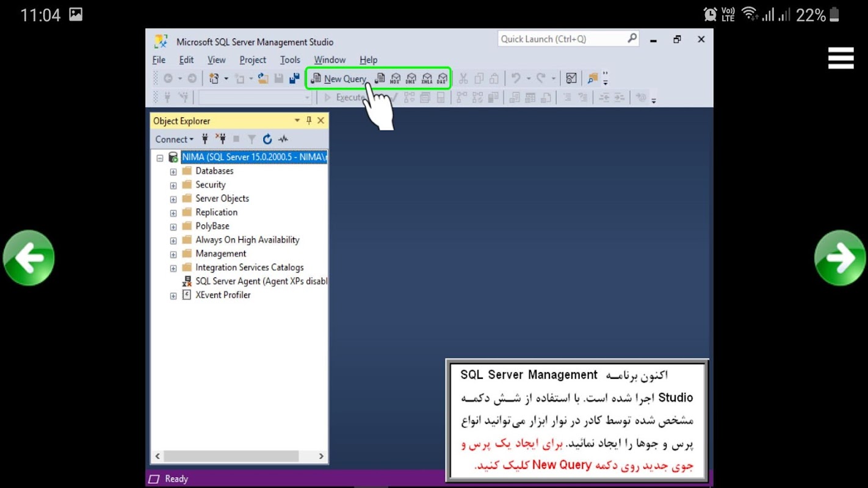
Task: Click the Save All icon
Action: click(x=294, y=79)
